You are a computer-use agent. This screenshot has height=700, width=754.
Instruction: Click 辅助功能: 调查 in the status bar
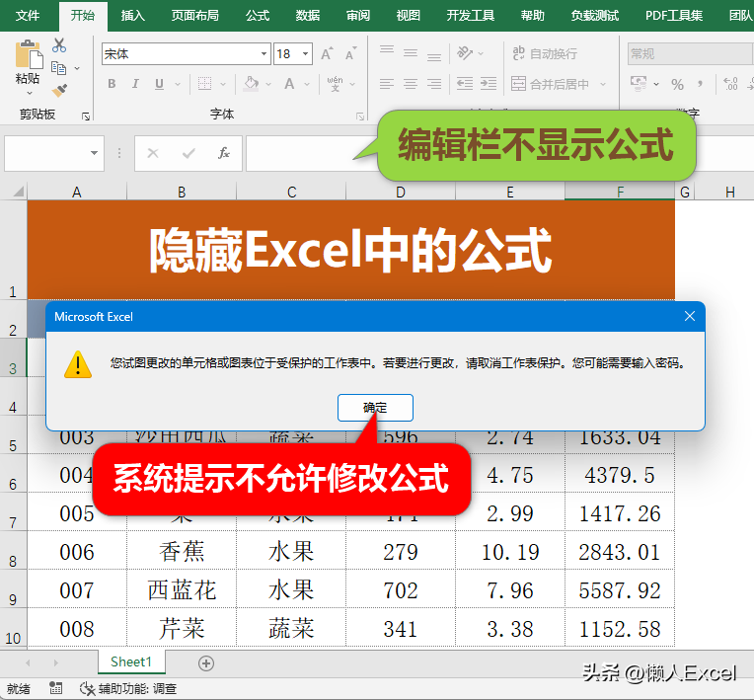tap(128, 689)
